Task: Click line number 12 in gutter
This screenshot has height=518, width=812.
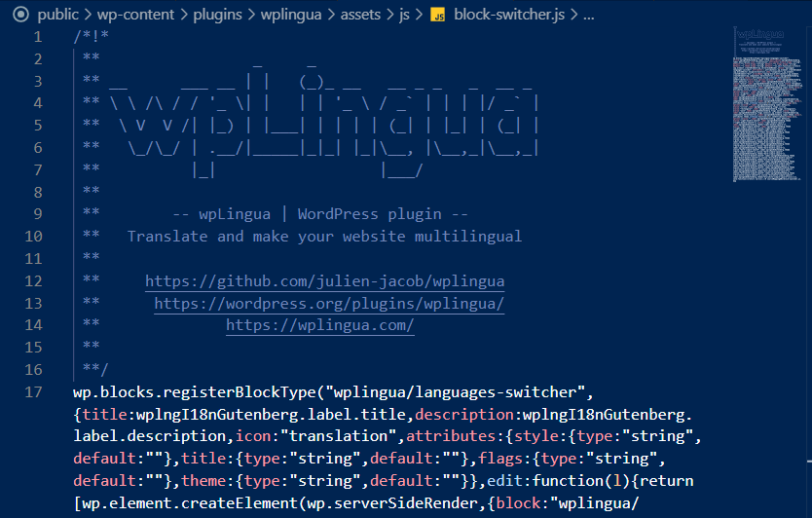Action: tap(34, 280)
